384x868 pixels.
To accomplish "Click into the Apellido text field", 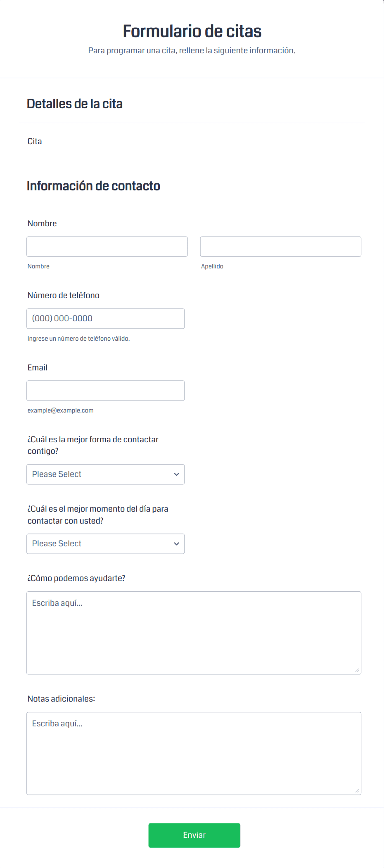I will [x=280, y=247].
